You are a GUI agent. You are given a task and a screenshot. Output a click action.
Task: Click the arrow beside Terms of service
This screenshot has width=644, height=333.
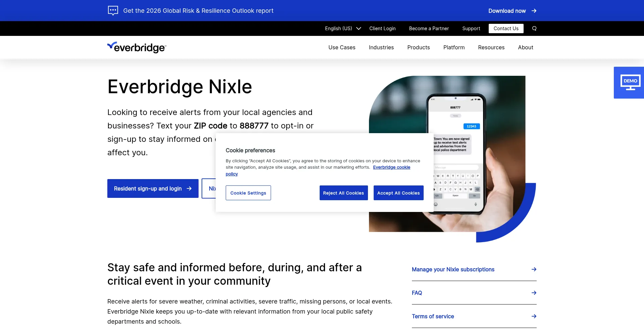(534, 316)
